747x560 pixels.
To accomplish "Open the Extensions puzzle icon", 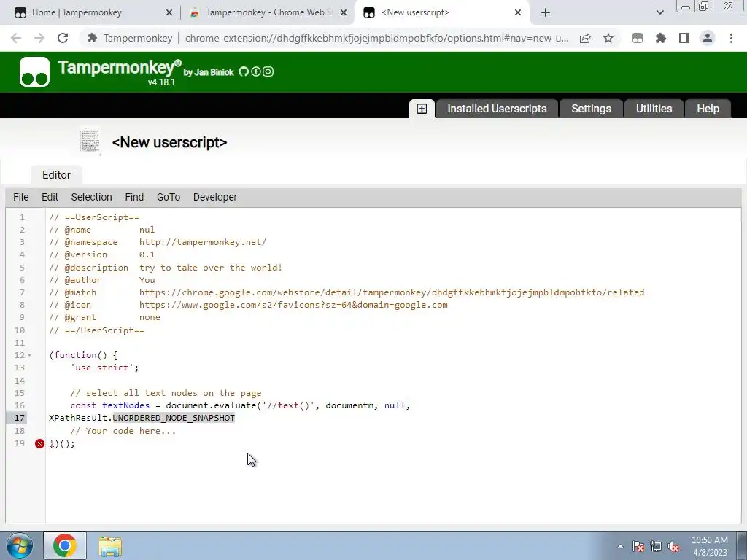I will pyautogui.click(x=661, y=38).
